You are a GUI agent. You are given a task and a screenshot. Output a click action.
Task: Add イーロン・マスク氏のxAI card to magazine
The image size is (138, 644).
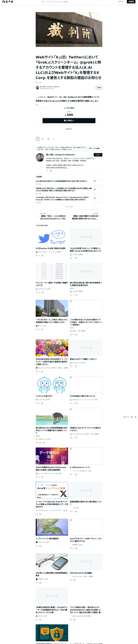[40, 514]
